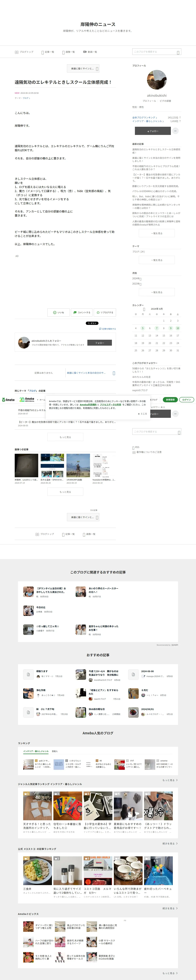196x980 pixels.
Task: Select the インテリア・暮らしジャンル ranking tab
Action: tap(36, 751)
